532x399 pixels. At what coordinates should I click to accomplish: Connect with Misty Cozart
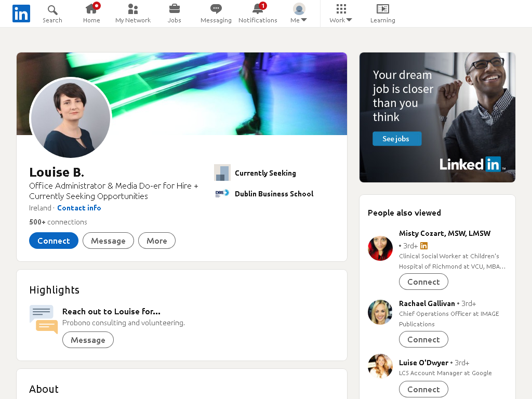point(423,282)
